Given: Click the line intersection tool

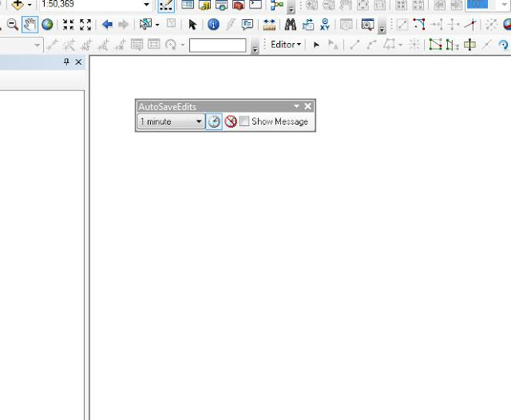Looking at the screenshot, I should point(470,25).
